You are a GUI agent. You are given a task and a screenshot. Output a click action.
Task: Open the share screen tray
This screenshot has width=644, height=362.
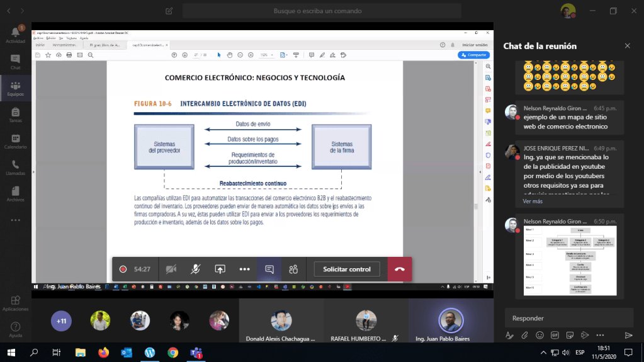coord(220,269)
